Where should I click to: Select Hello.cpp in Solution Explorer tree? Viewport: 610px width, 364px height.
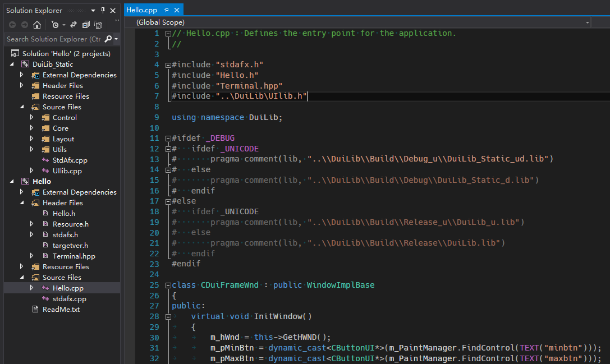point(68,288)
